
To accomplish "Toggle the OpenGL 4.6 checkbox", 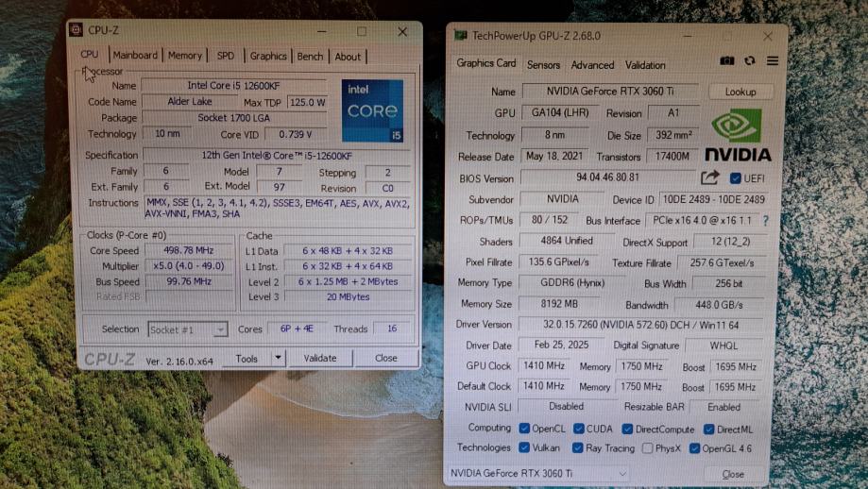I will tap(694, 448).
